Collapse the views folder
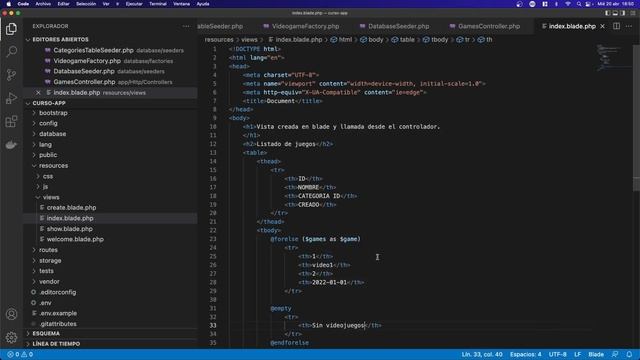 click(x=51, y=197)
